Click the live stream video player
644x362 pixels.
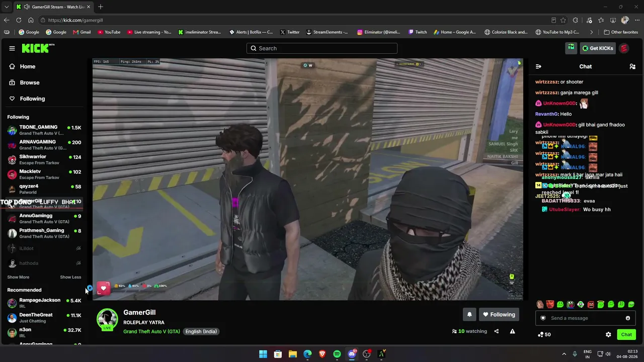point(308,179)
